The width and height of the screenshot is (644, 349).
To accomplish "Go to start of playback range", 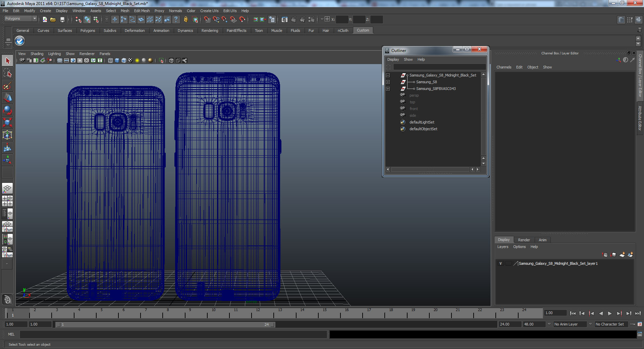I will pyautogui.click(x=573, y=313).
